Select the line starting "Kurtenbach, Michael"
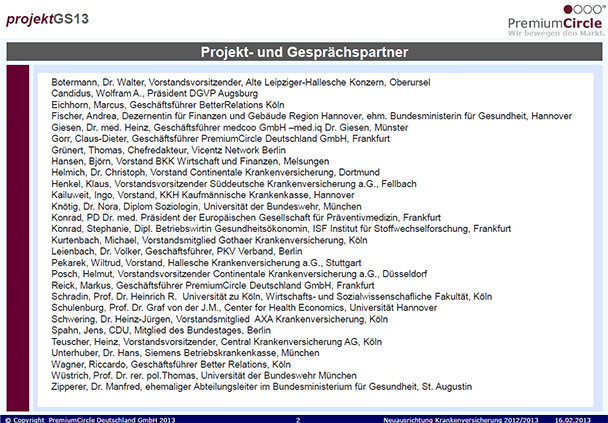The height and width of the screenshot is (423, 608). (209, 240)
